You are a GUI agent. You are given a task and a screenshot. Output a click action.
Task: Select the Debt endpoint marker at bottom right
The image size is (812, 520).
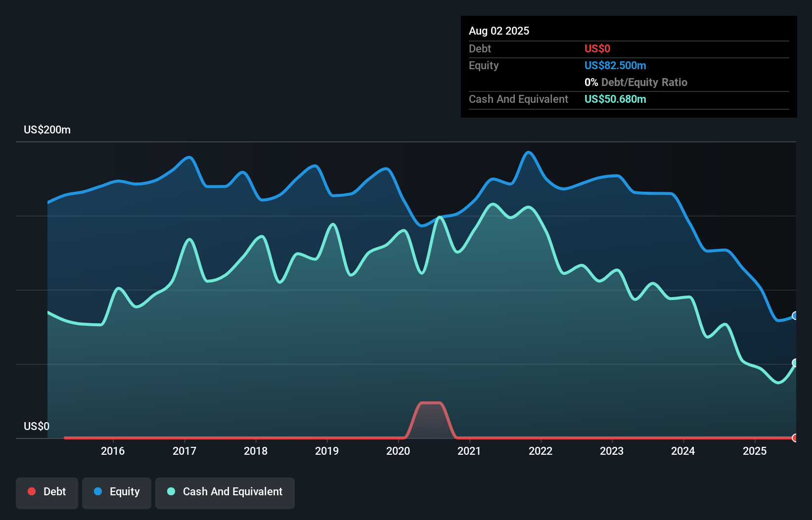tap(795, 438)
